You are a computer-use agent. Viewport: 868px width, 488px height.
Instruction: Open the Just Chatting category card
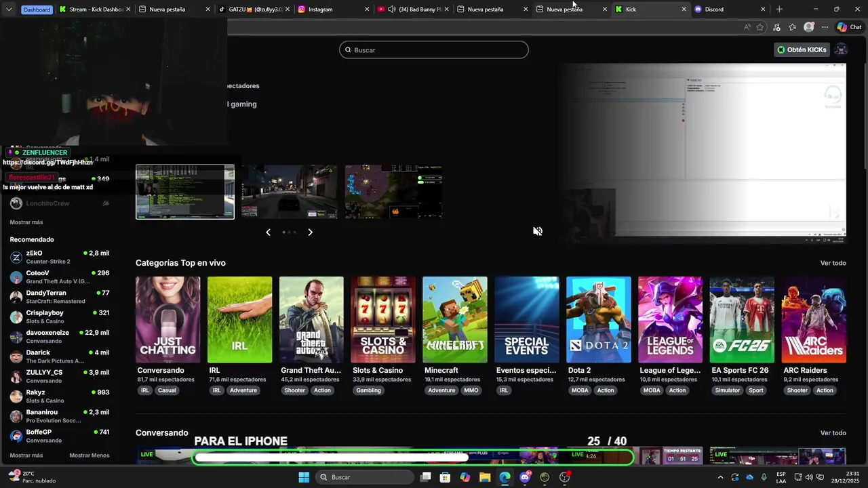[x=167, y=319]
